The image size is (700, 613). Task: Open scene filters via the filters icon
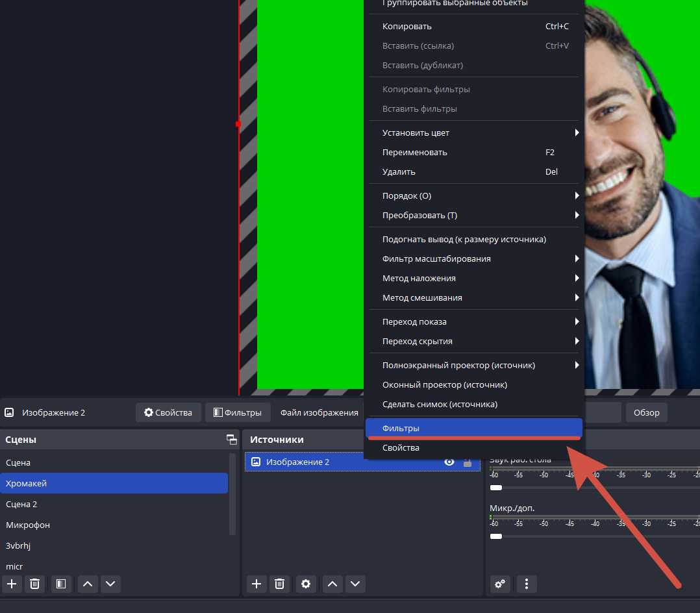61,584
